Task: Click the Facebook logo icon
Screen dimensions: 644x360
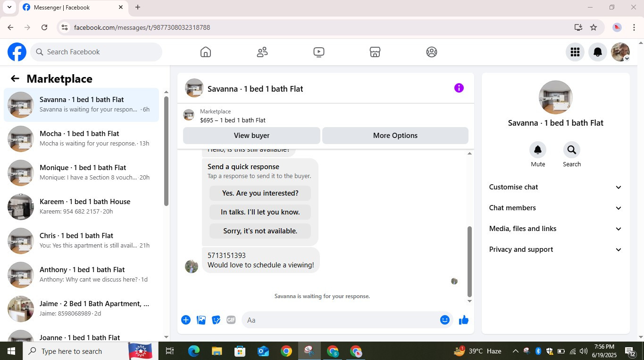Action: pyautogui.click(x=17, y=52)
